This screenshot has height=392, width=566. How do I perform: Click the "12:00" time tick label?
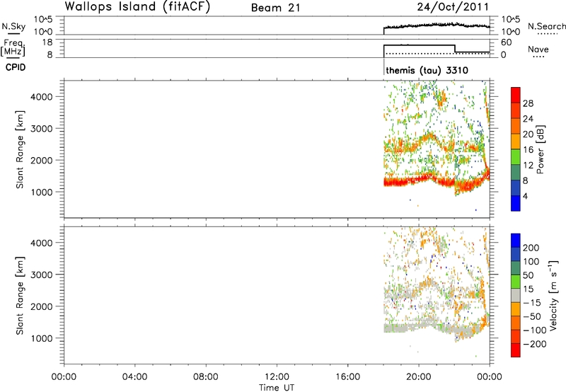pos(277,377)
